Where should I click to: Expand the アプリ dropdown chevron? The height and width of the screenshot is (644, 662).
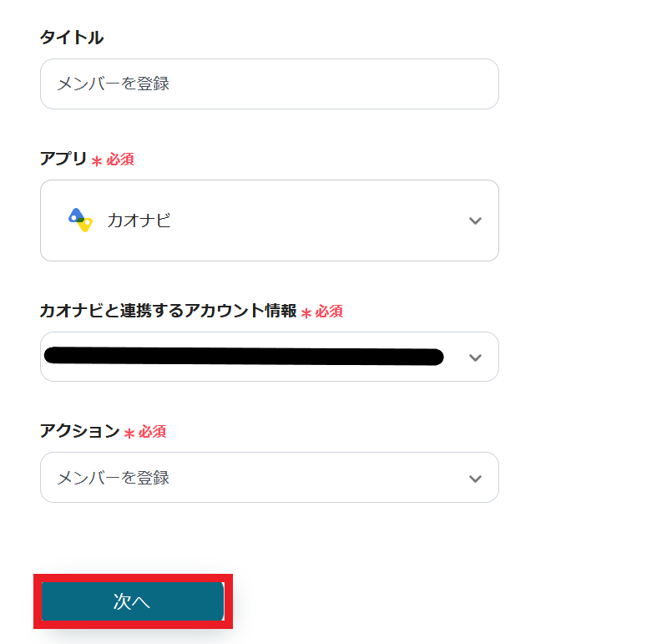(x=475, y=221)
